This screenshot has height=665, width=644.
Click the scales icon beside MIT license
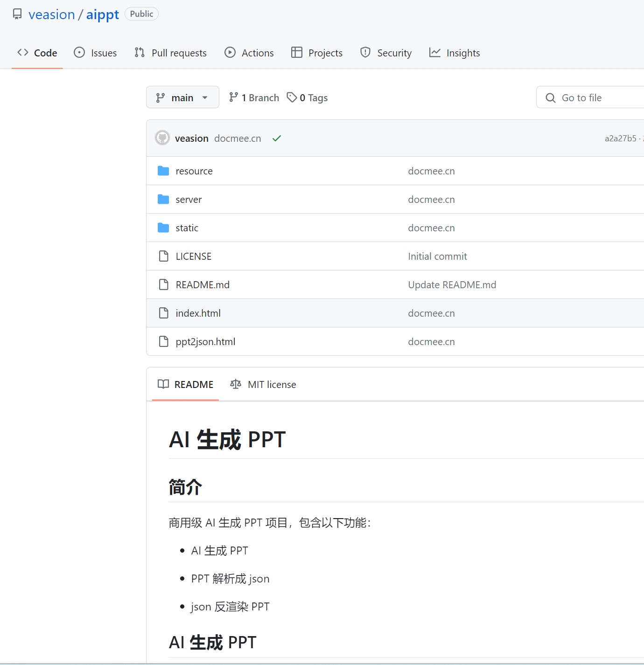point(236,384)
